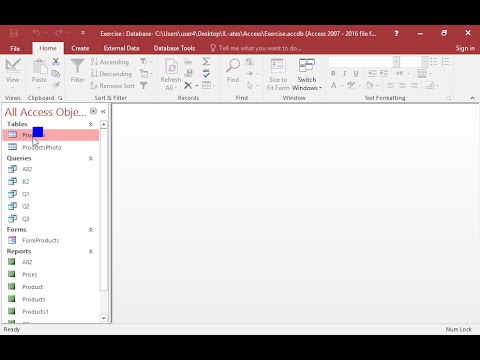Select the FormProducts form
This screenshot has width=480, height=360.
pyautogui.click(x=51, y=240)
